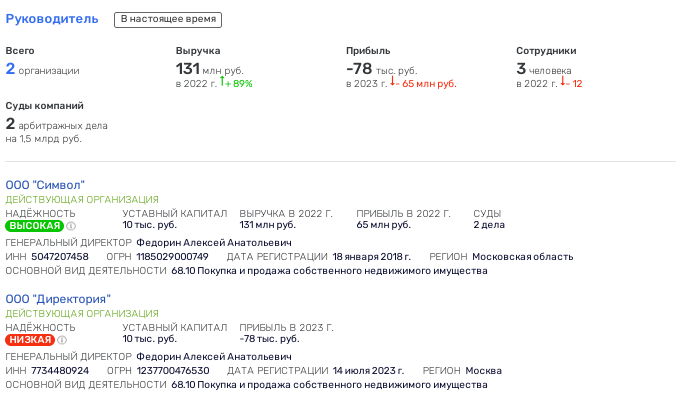Click the info icon next to ВЫСОКАЯ badge
This screenshot has width=680, height=413.
[71, 226]
